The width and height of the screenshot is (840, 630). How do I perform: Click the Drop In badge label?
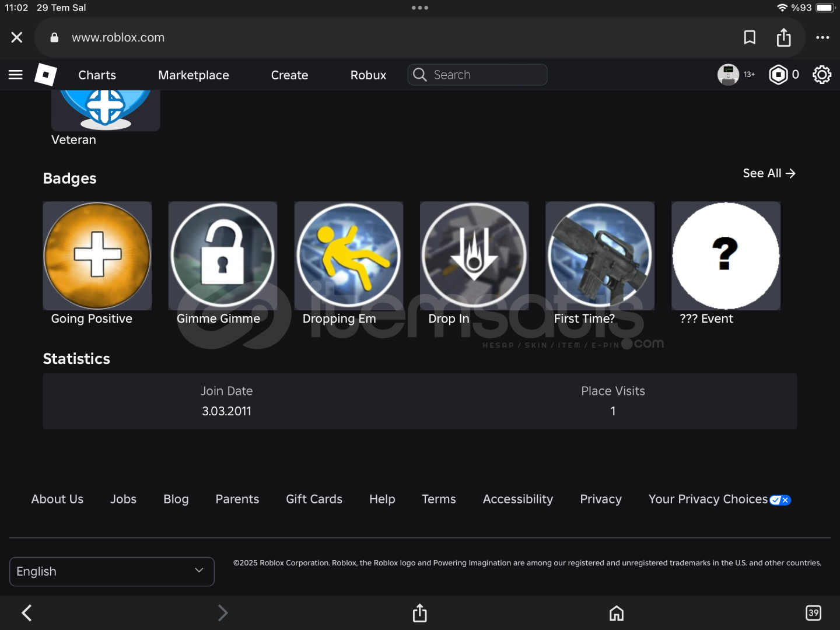(x=449, y=319)
